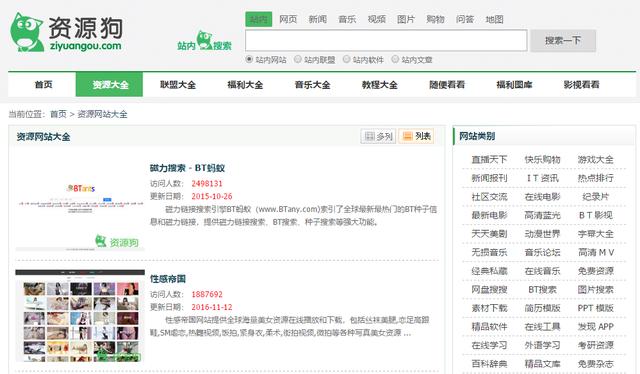Open the 高清MV category
The height and width of the screenshot is (374, 640).
tap(596, 252)
